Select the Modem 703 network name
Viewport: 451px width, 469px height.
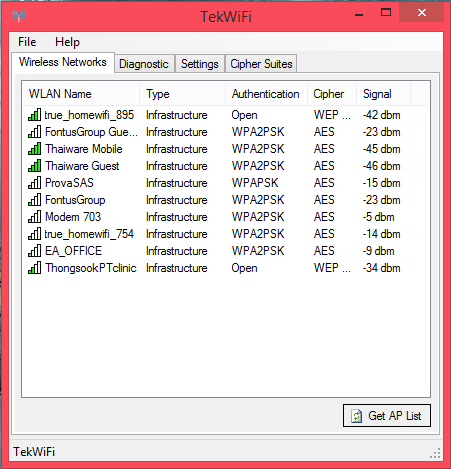[73, 217]
